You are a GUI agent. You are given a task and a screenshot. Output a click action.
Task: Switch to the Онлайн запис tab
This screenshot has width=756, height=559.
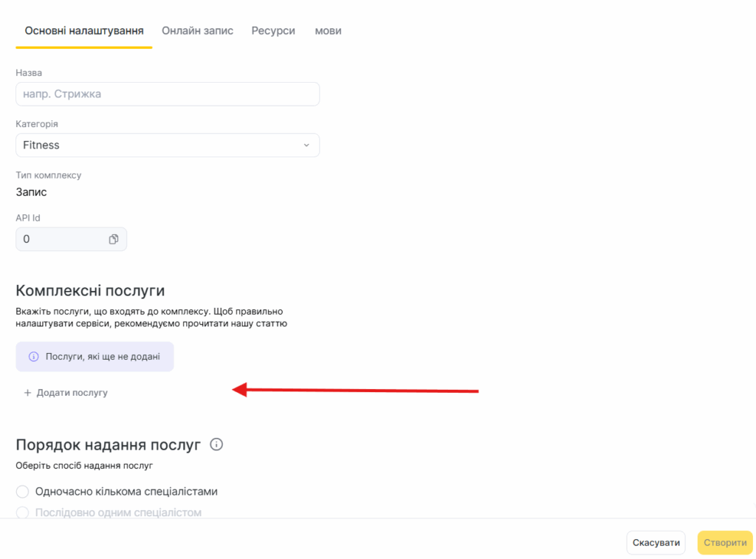click(197, 31)
